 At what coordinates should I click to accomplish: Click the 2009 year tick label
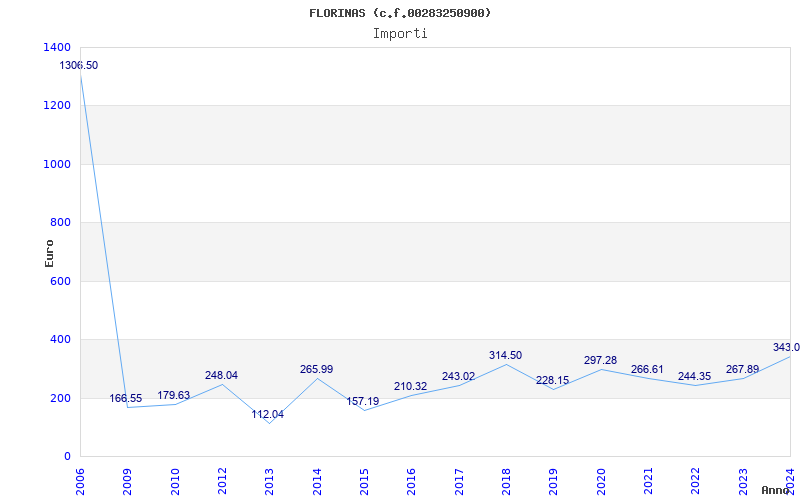pos(128,482)
